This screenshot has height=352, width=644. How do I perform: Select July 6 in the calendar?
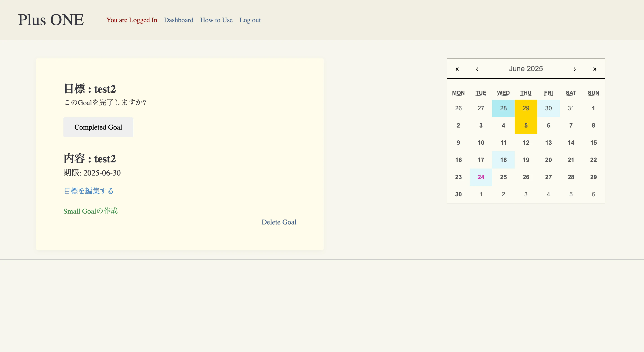click(x=593, y=194)
